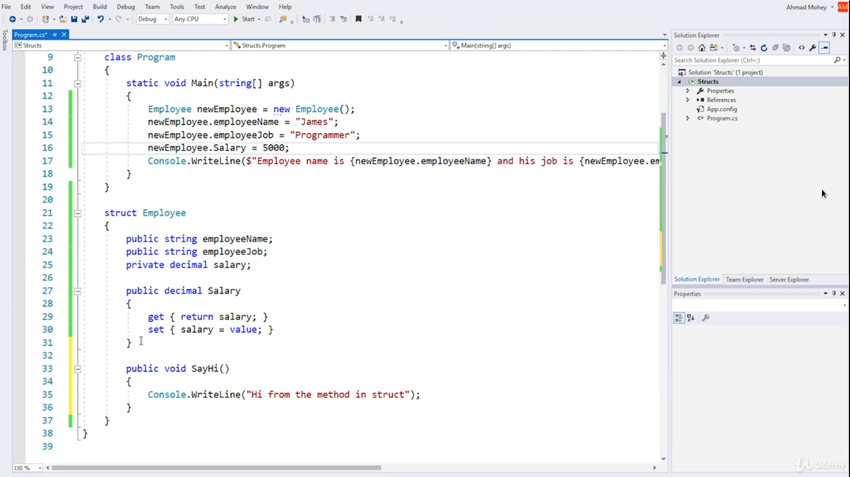Viewport: 850px width, 477px height.
Task: Toggle a bookmark with the bookmark icon
Action: coord(358,19)
